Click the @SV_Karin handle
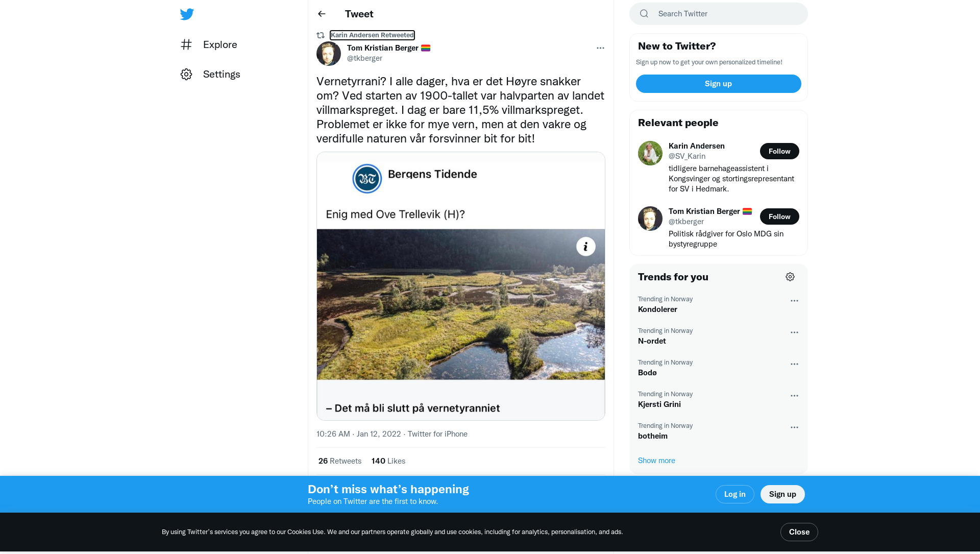The width and height of the screenshot is (980, 554). (x=687, y=156)
